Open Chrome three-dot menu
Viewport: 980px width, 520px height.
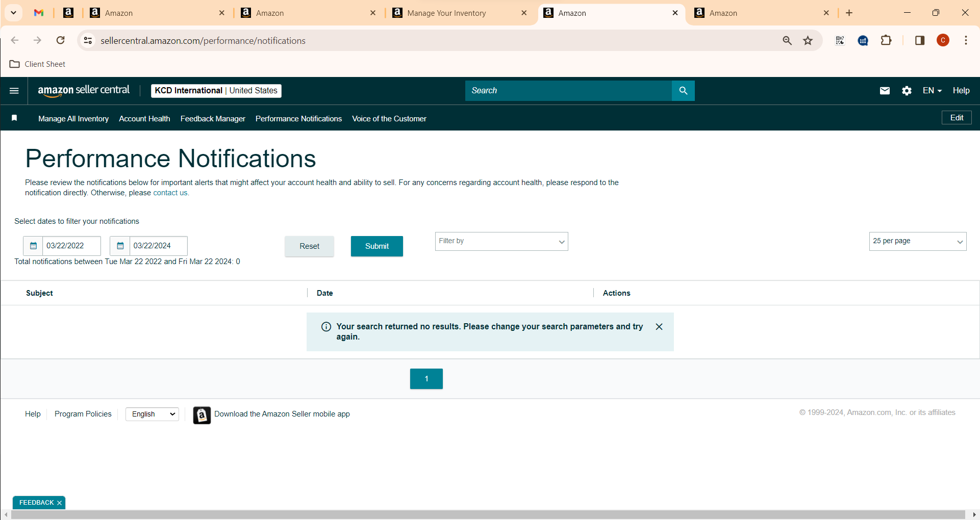(x=966, y=40)
